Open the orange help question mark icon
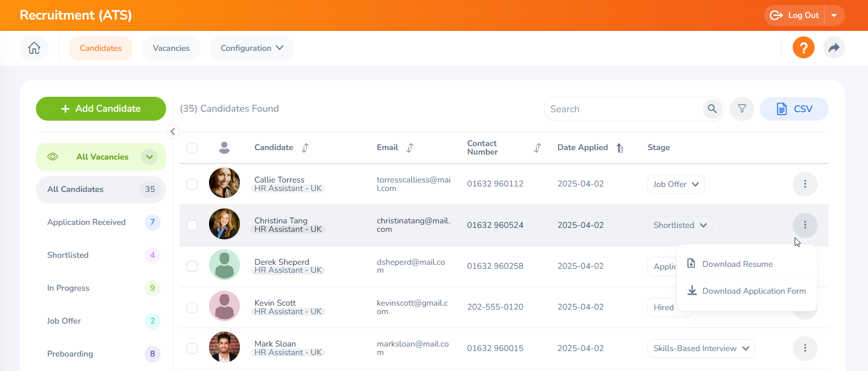 pos(803,48)
